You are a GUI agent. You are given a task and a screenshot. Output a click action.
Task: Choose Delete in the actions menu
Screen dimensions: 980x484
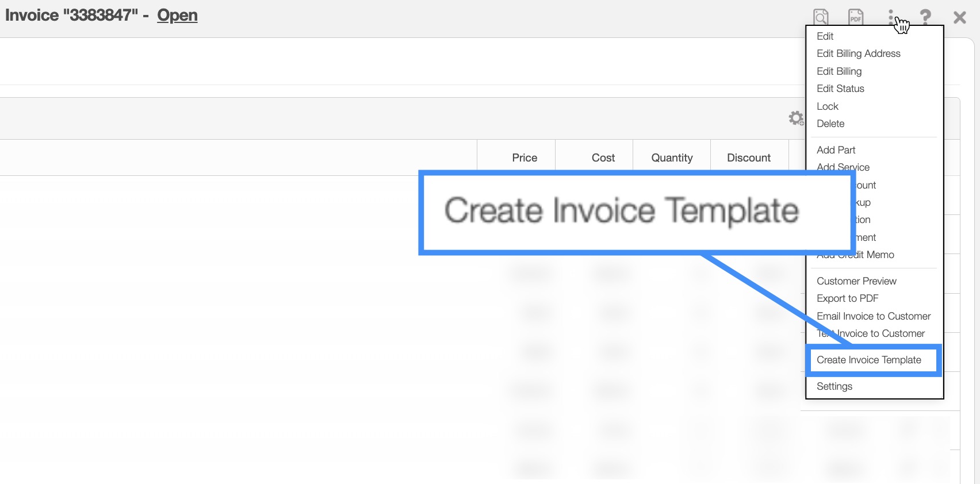[830, 124]
